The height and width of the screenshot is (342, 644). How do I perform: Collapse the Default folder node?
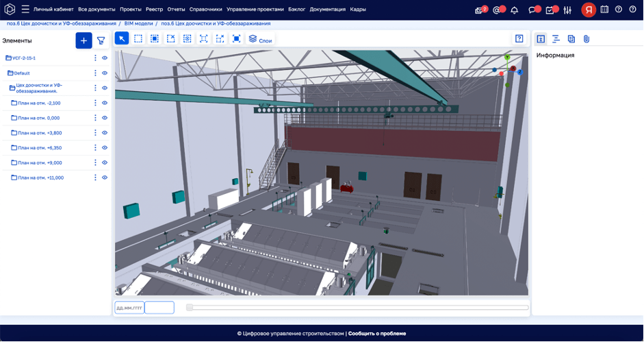(x=10, y=73)
